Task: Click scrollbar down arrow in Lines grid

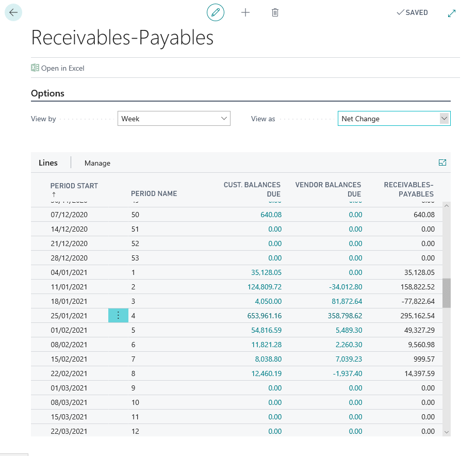Action: click(x=447, y=432)
